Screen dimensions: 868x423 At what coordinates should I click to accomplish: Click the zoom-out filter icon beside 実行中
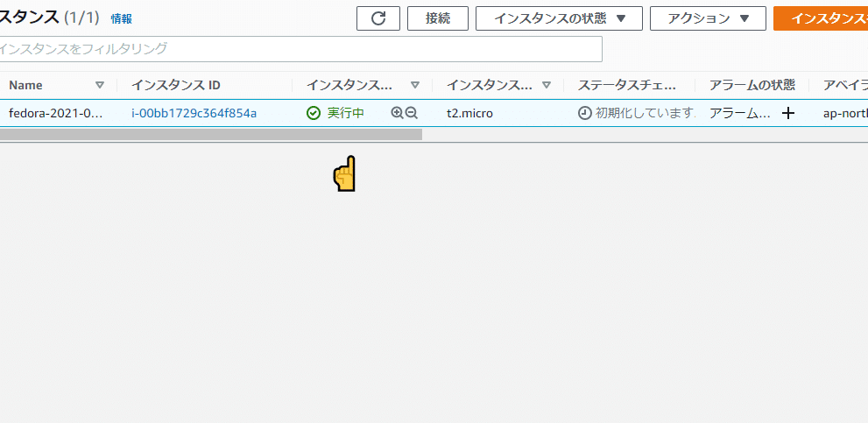(412, 113)
